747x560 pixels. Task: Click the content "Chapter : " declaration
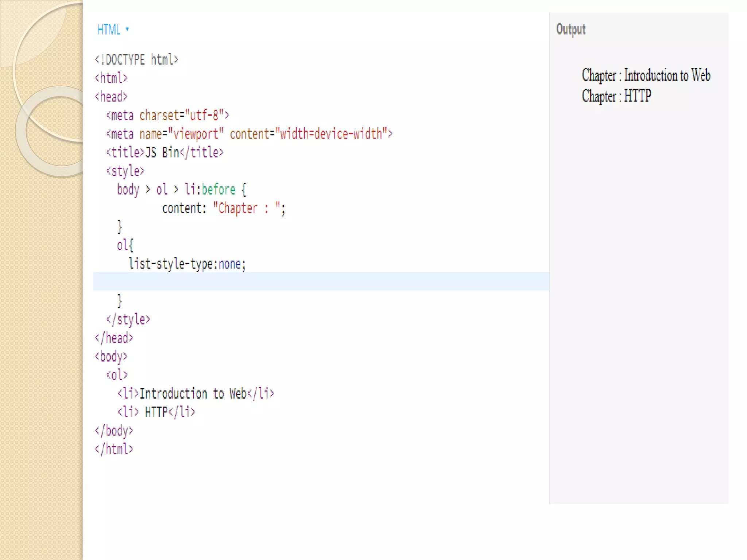[x=223, y=208]
